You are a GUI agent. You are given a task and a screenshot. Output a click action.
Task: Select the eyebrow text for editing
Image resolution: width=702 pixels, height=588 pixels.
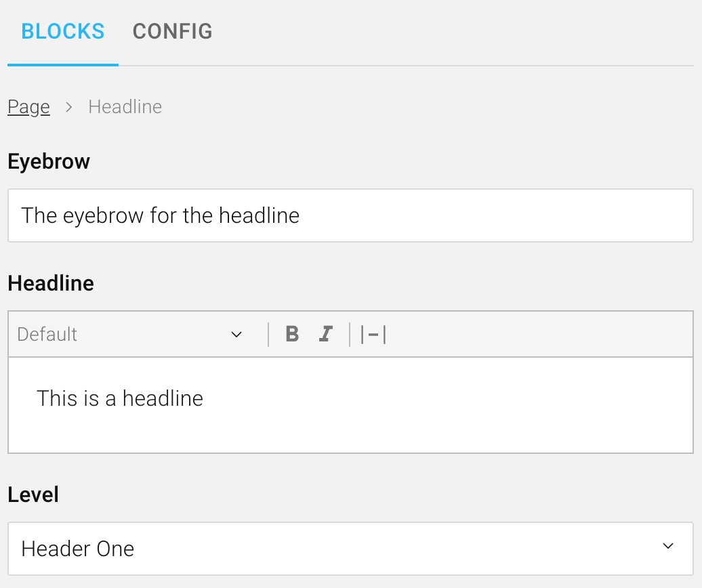point(160,215)
